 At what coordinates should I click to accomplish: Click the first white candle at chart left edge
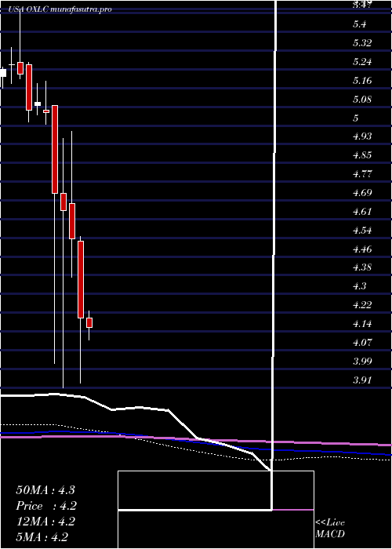click(x=3, y=73)
